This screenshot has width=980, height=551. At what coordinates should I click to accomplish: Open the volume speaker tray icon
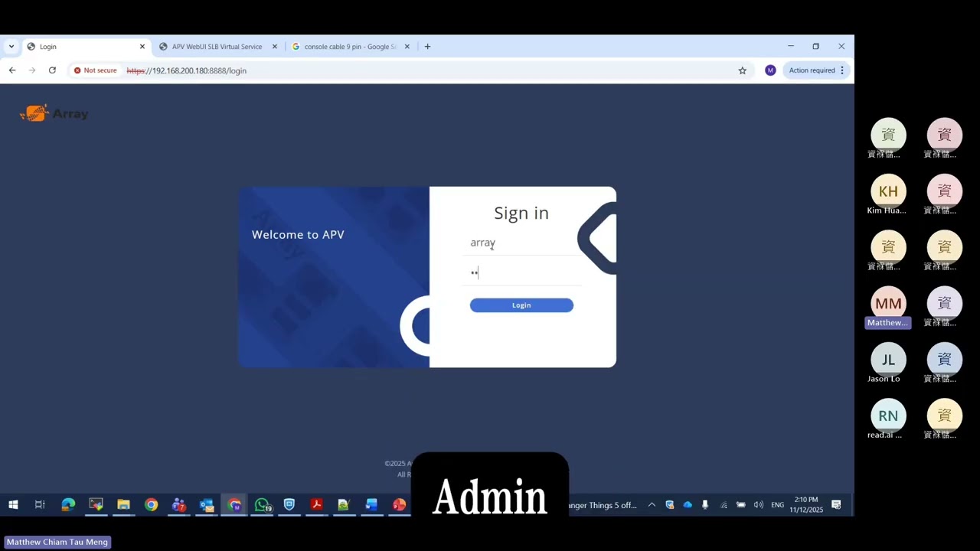[759, 505]
